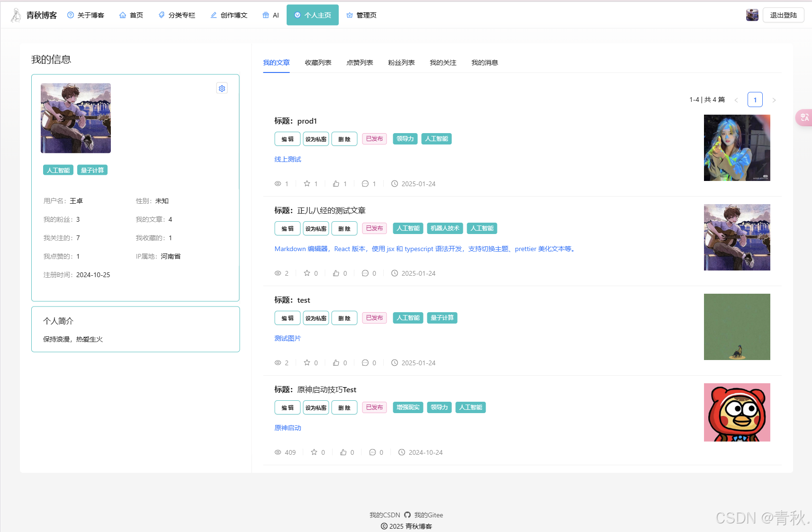This screenshot has width=812, height=532.
Task: Go to next page with right chevron
Action: coord(774,100)
